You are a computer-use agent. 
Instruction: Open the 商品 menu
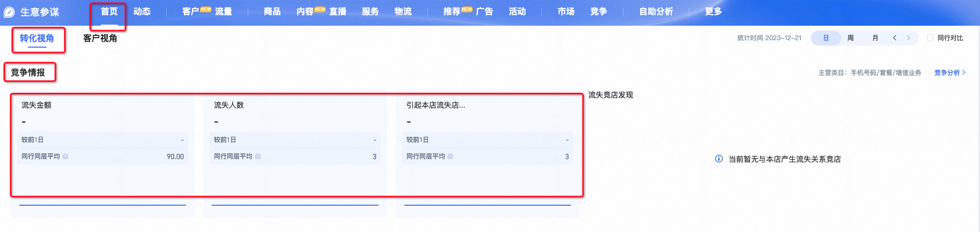coord(272,12)
